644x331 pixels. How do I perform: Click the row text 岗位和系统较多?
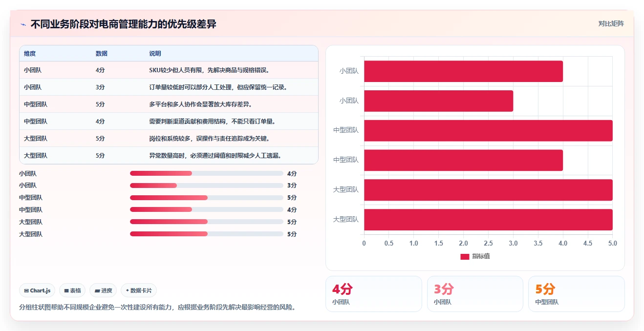tap(170, 139)
